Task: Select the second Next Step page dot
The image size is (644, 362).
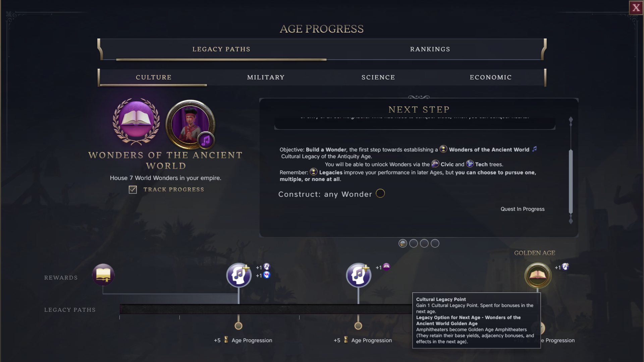Action: 414,243
